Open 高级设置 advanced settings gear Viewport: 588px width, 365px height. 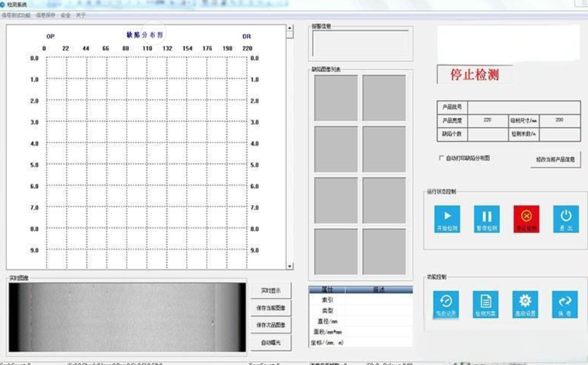tap(525, 304)
